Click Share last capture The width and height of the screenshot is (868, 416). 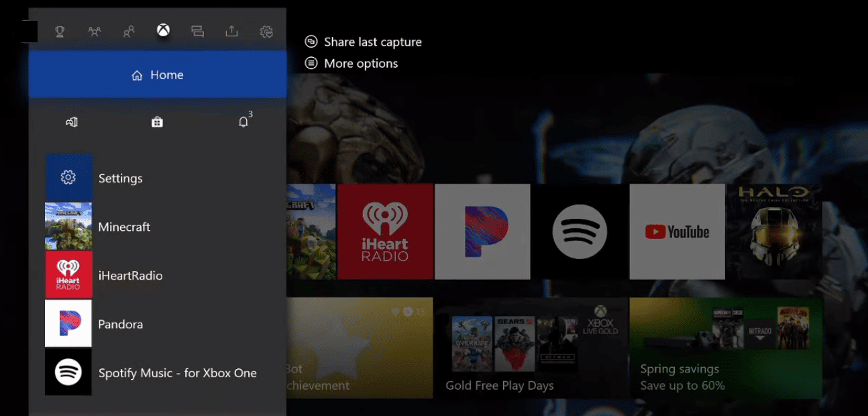coord(363,42)
